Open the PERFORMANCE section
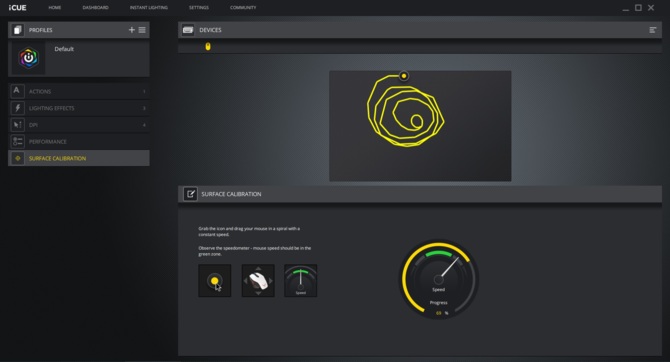This screenshot has height=362, width=670. click(x=79, y=141)
